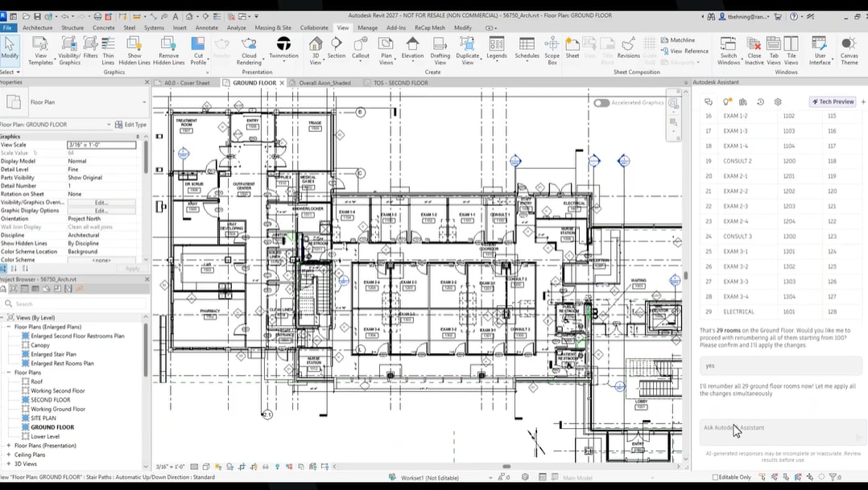The width and height of the screenshot is (868, 490).
Task: Launch Twinmotion tool
Action: pos(283,48)
